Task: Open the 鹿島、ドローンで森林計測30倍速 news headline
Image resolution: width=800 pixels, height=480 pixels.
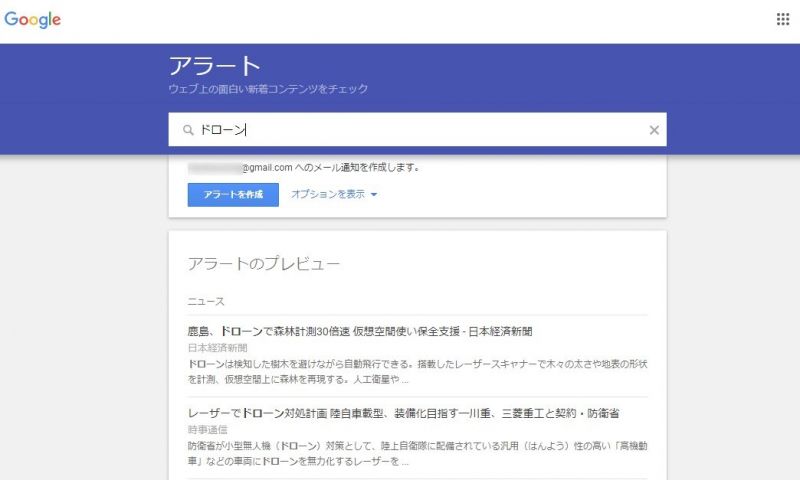Action: click(360, 332)
